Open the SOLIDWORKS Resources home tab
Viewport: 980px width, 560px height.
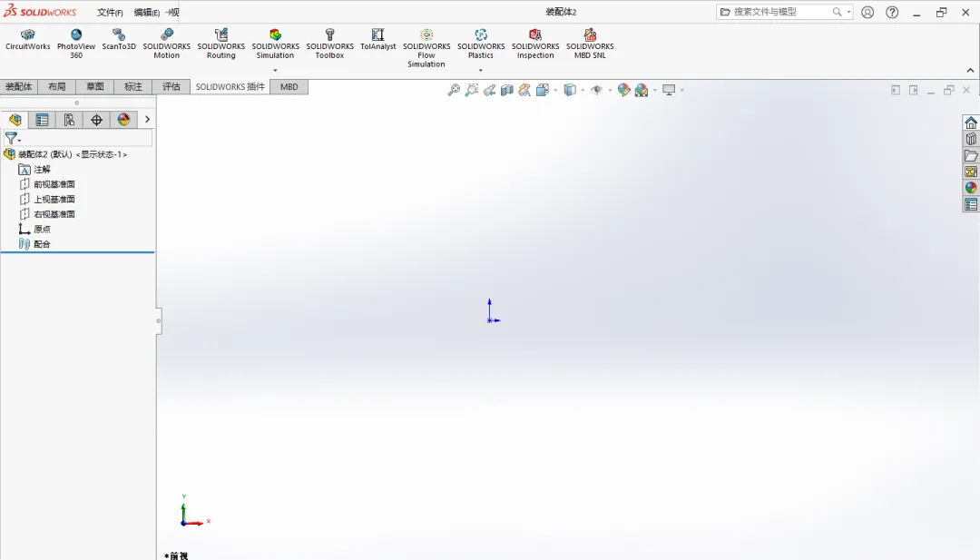[971, 123]
